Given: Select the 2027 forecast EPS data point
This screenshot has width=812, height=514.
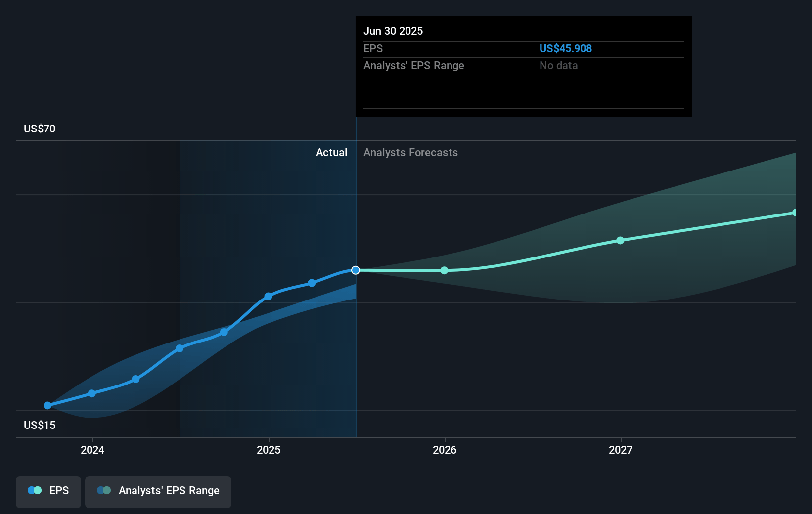Looking at the screenshot, I should click(620, 240).
